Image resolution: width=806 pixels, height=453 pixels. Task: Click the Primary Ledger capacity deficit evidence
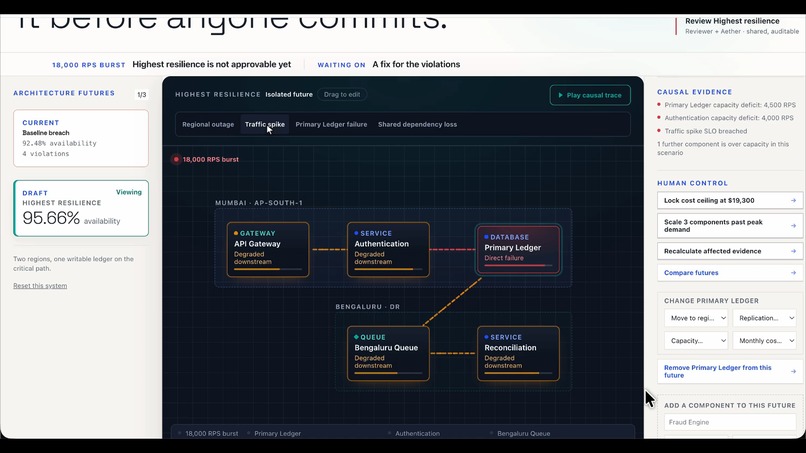729,105
